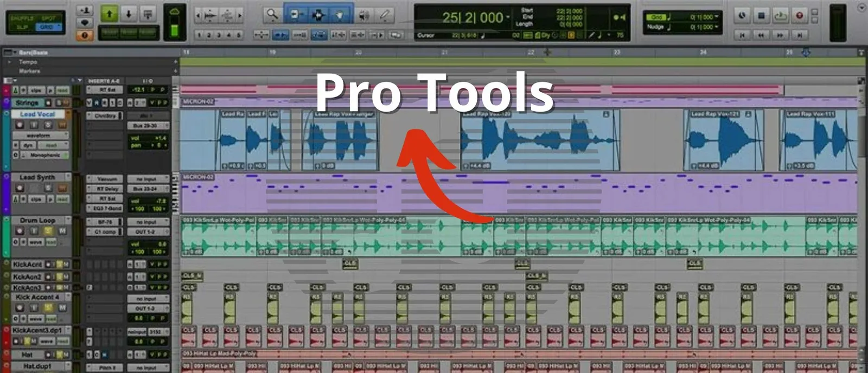Toggle Mute on the Lead Vocal track

(x=62, y=125)
